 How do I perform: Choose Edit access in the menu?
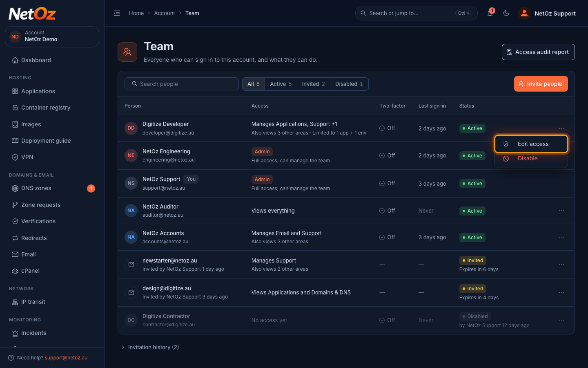(531, 144)
